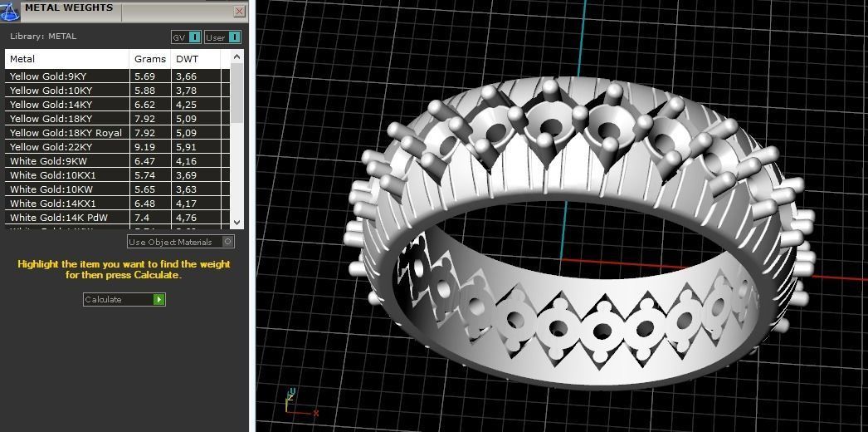Click the 3,63 DWT value
The image size is (868, 432).
tap(187, 189)
